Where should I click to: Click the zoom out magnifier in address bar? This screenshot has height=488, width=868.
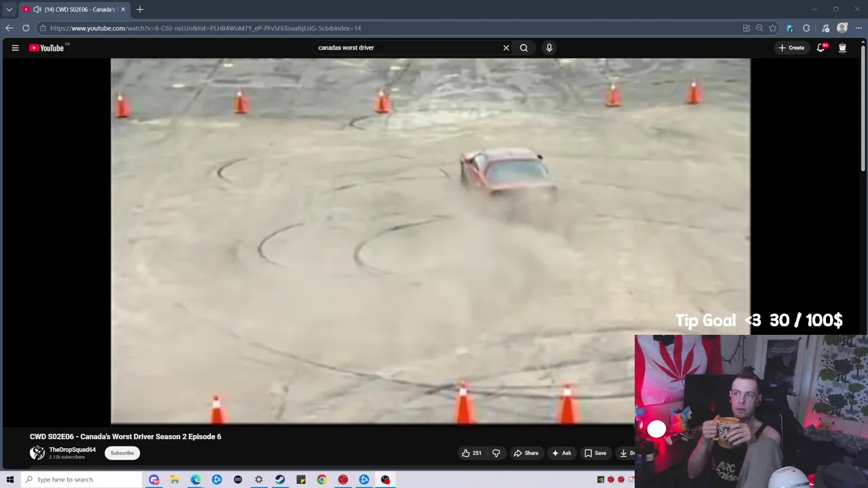pos(759,28)
